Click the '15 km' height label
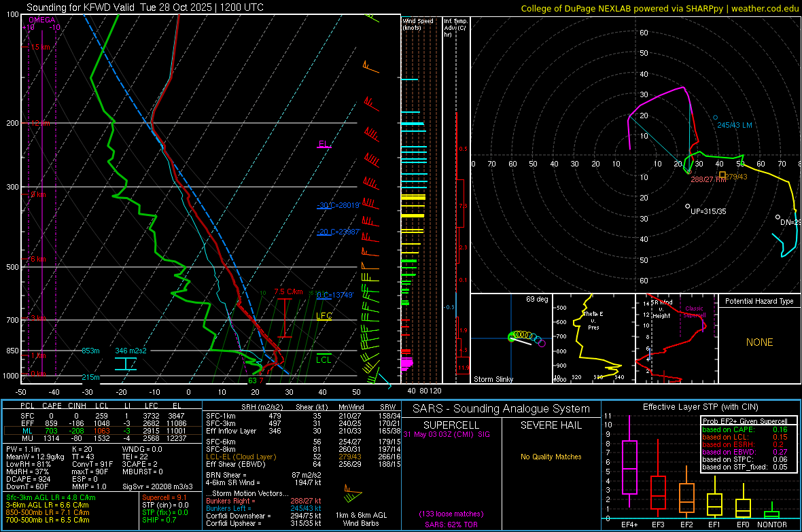 coord(40,47)
